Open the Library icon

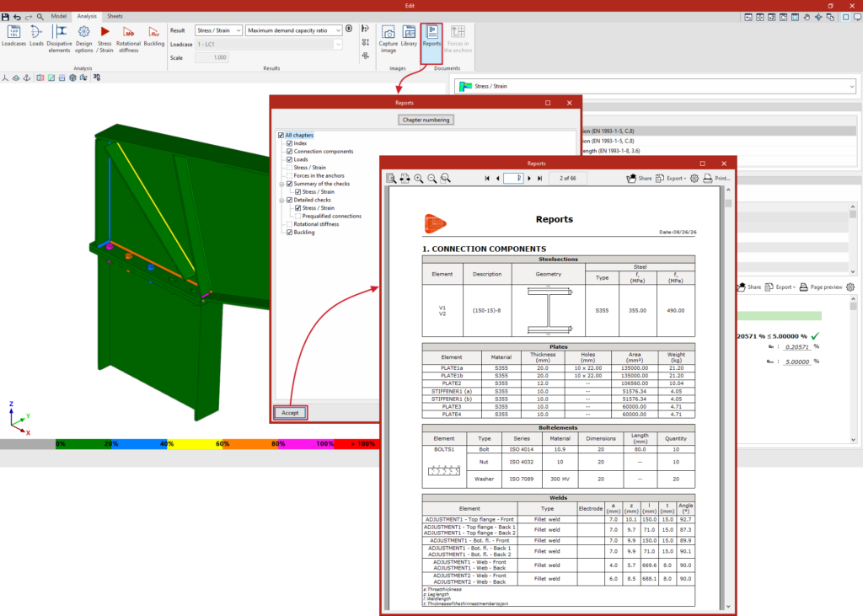[409, 36]
